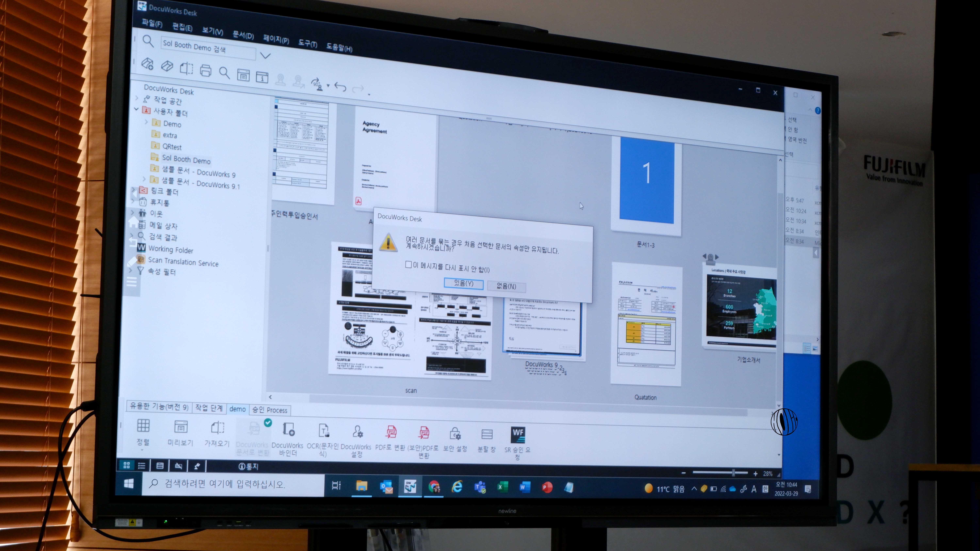980x551 pixels.
Task: Open the 보기(V) menu
Action: [x=212, y=31]
